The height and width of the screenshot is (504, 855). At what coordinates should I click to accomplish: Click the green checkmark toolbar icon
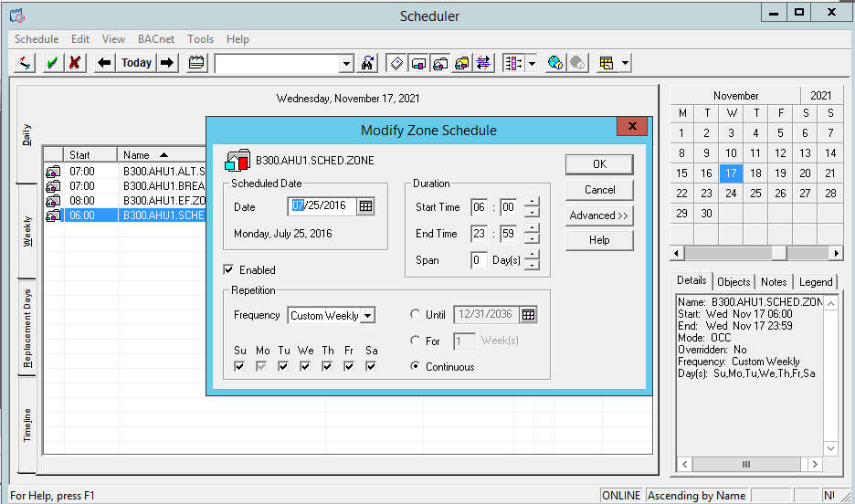(52, 63)
